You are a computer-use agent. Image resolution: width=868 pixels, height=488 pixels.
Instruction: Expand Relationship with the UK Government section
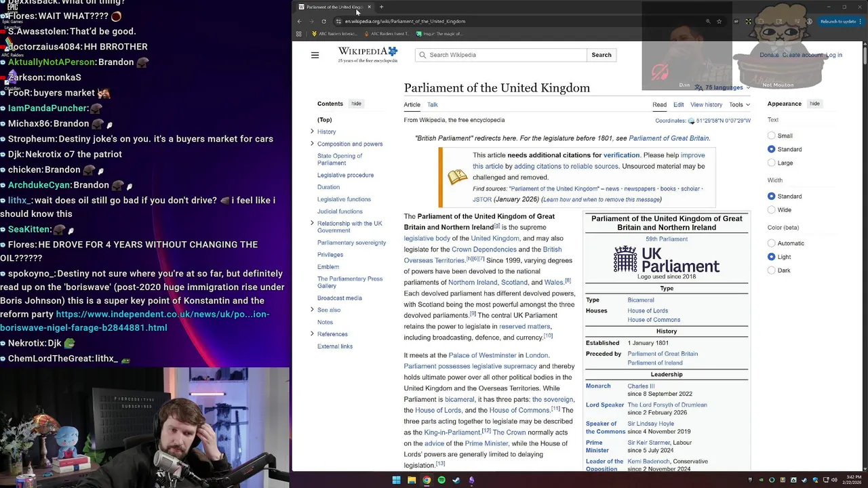tap(312, 223)
